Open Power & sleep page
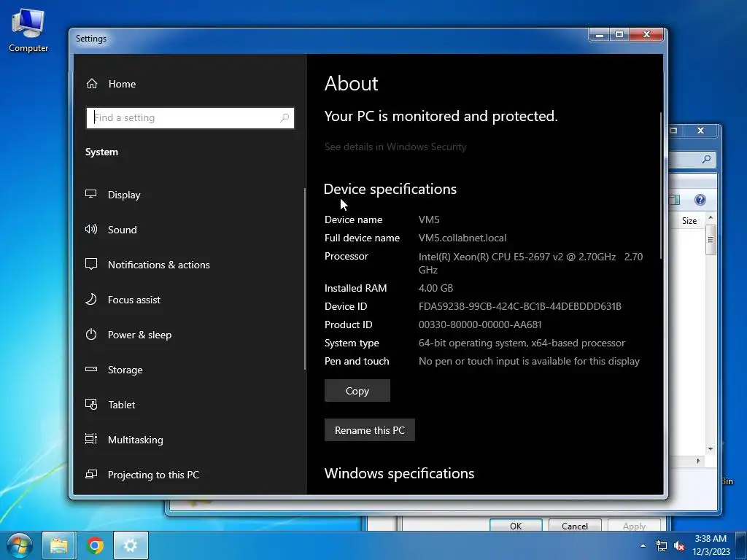The height and width of the screenshot is (560, 747). [x=139, y=335]
